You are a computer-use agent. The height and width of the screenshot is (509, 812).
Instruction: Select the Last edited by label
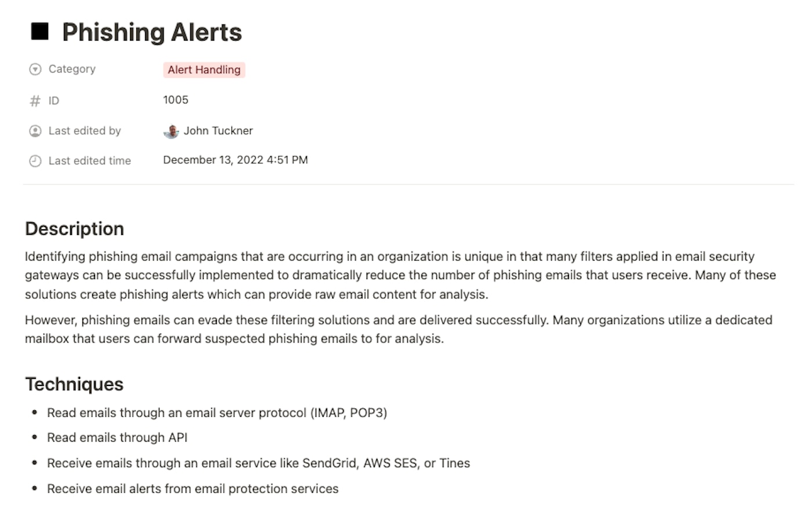click(85, 131)
